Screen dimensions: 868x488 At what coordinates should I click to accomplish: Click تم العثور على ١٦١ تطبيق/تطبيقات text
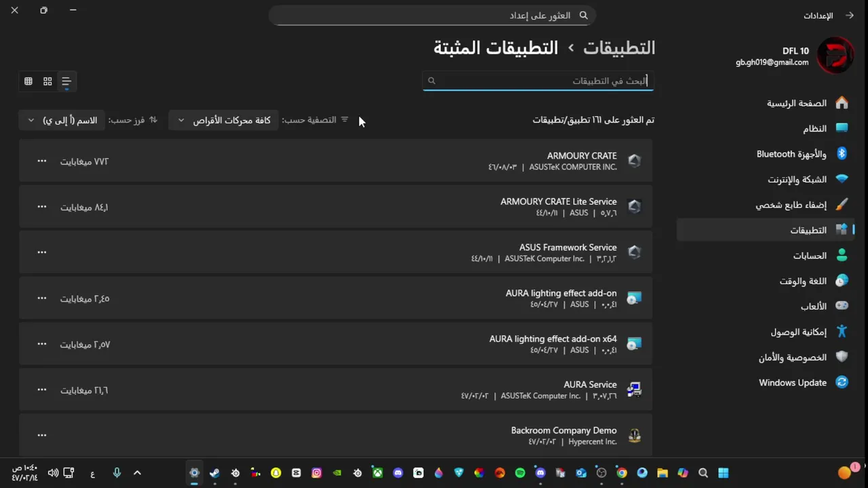click(x=593, y=120)
